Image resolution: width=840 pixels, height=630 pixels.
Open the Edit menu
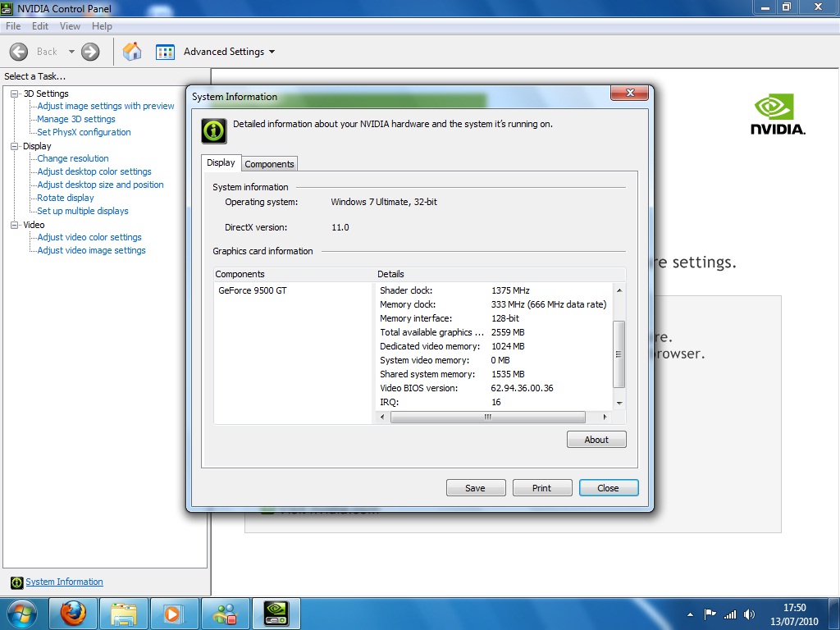point(40,26)
